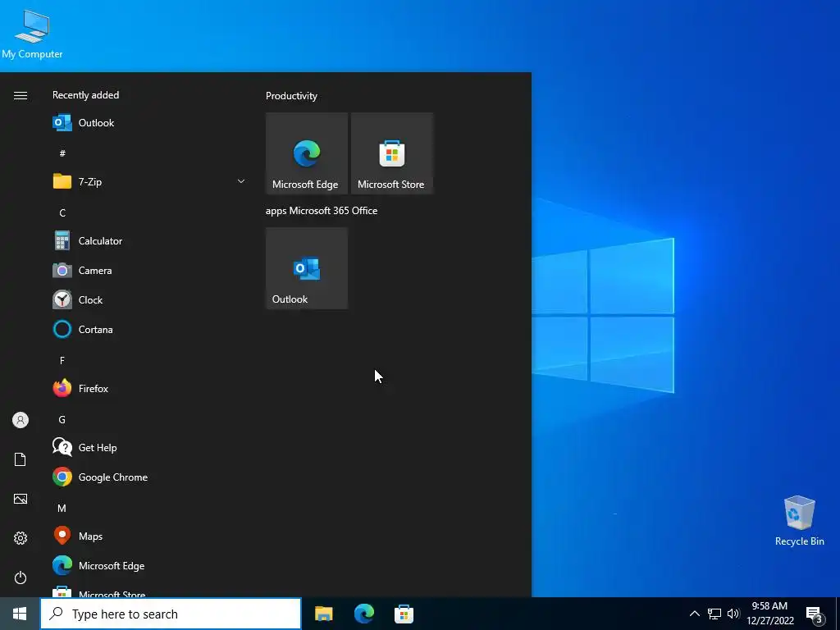Open the clock showing 9:58 AM

point(769,614)
